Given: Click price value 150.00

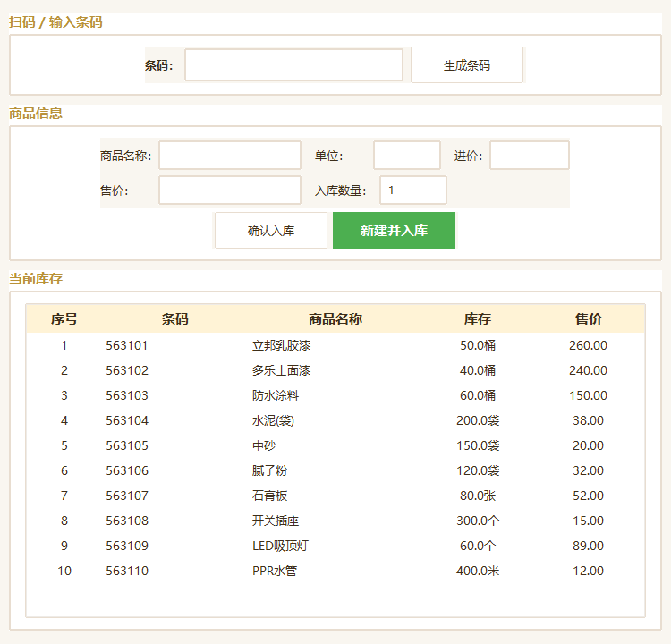Looking at the screenshot, I should pos(589,395).
